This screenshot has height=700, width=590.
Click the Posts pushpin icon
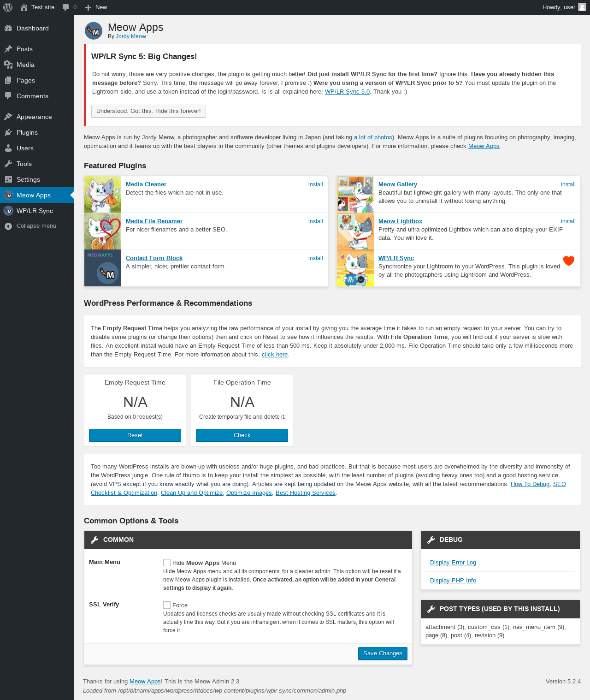(8, 49)
